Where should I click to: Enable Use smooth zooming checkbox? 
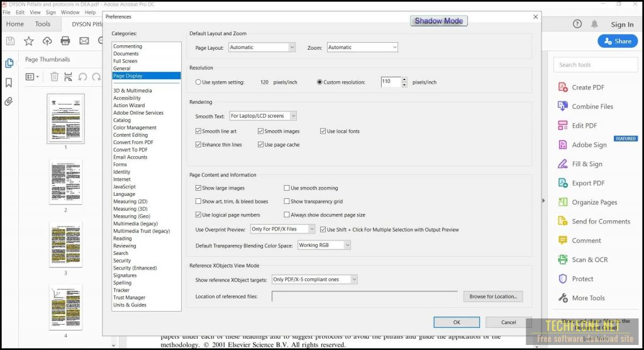click(287, 188)
